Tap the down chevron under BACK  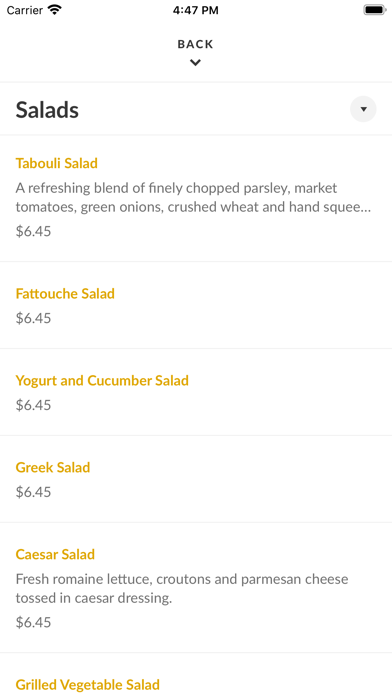[195, 63]
